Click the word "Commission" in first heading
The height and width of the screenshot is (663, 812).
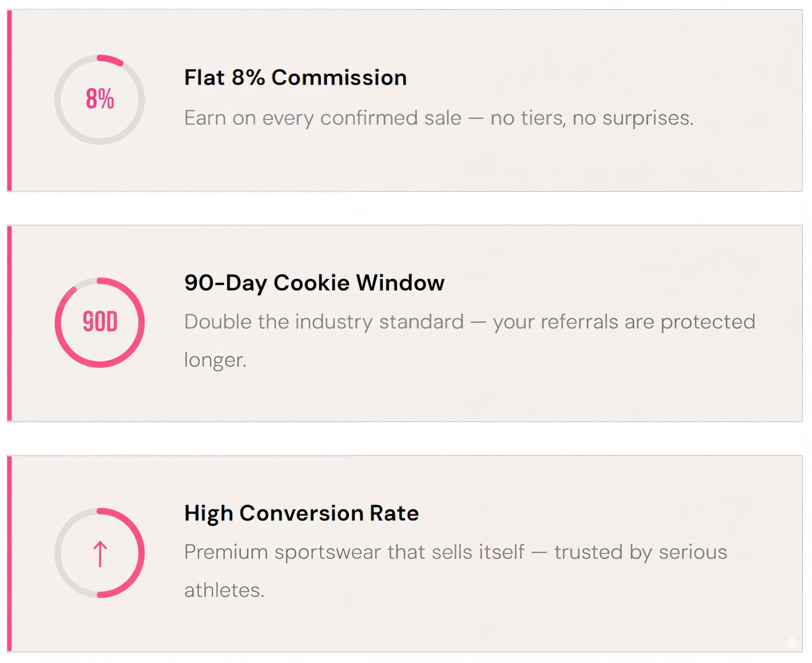pyautogui.click(x=339, y=78)
